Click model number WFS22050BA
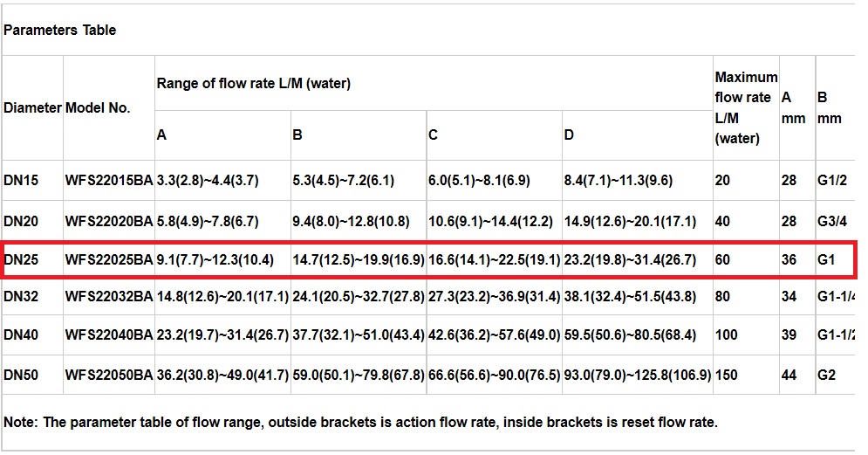This screenshot has width=868, height=455. coord(108,376)
